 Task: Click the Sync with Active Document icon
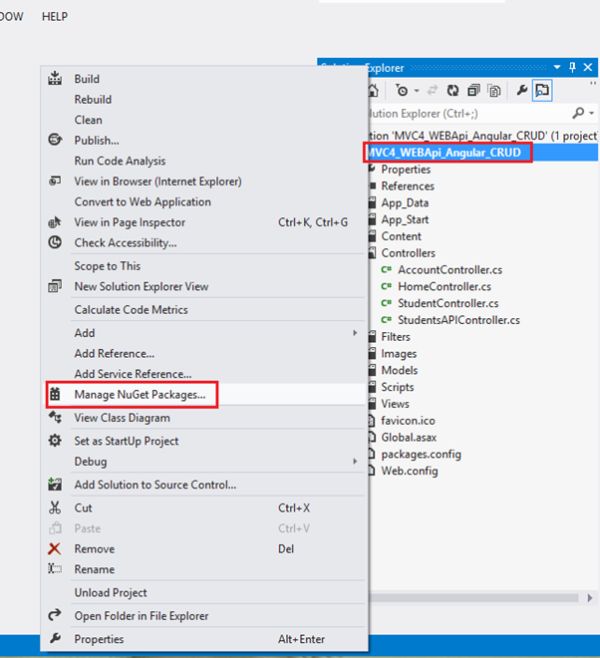432,90
